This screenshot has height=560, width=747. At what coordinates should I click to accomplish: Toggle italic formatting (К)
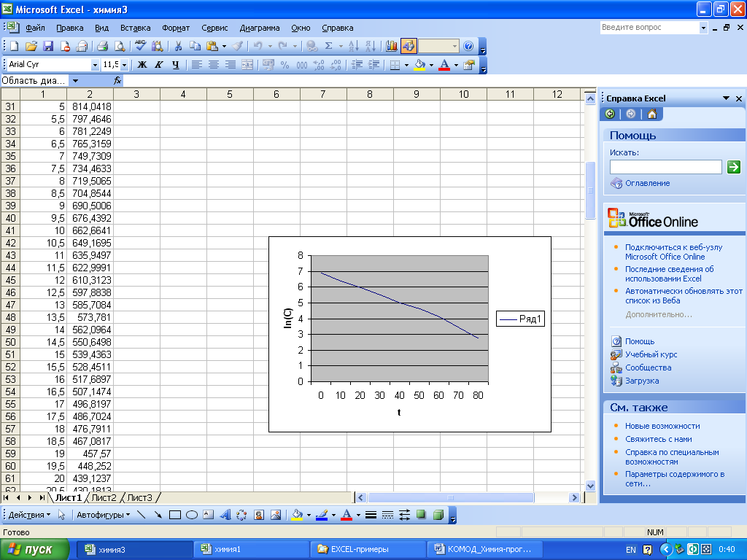tap(159, 65)
